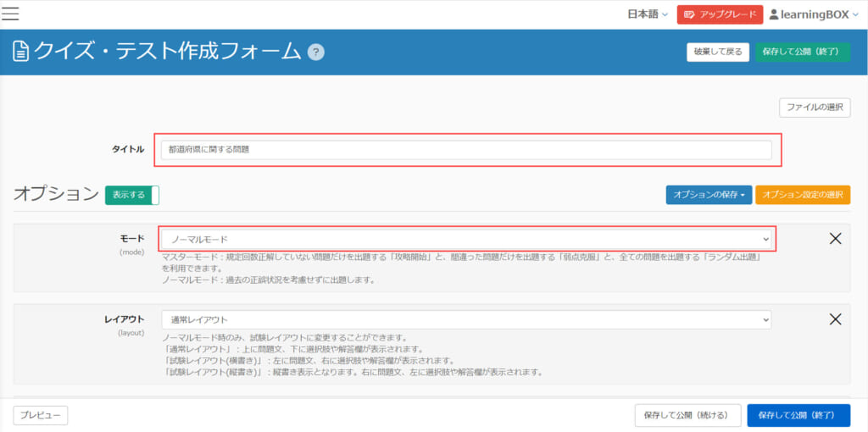Open the オプションの保存 dropdown button

pyautogui.click(x=708, y=195)
